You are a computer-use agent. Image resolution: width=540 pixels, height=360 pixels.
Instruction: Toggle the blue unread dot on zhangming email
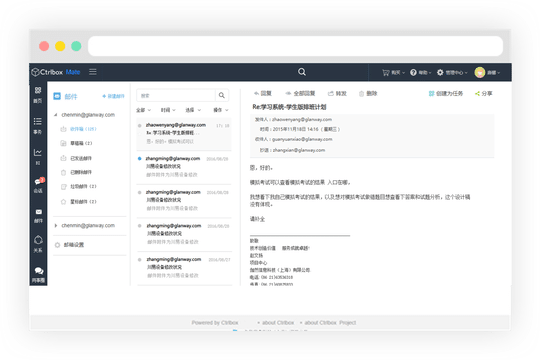(139, 159)
